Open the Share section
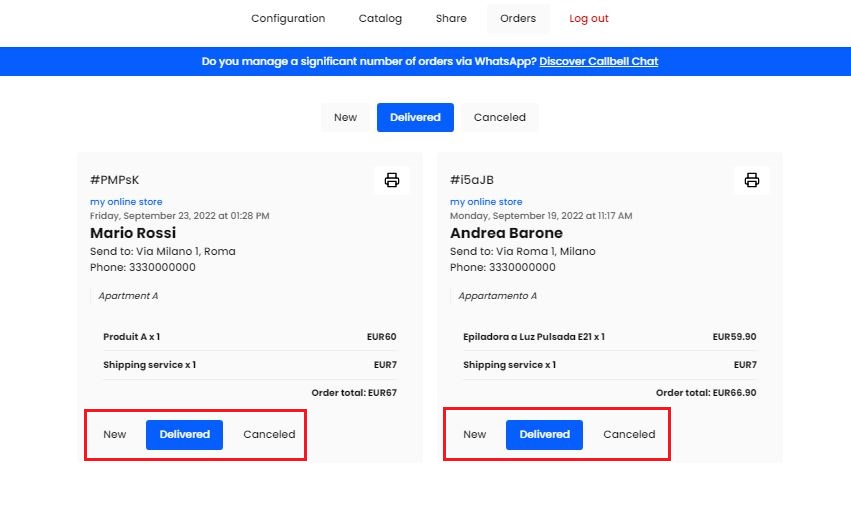This screenshot has width=851, height=528. [451, 18]
